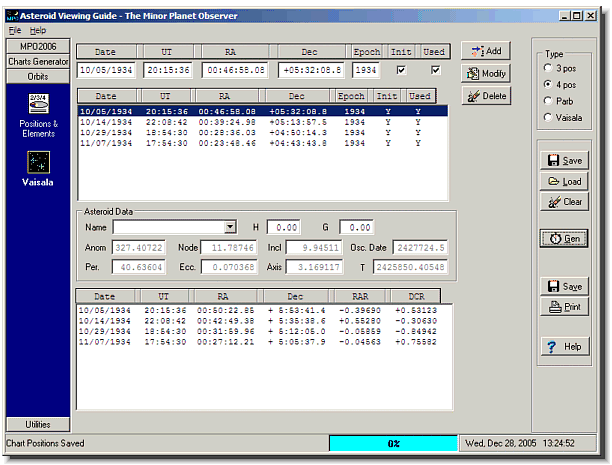The width and height of the screenshot is (612, 465).
Task: Click the Axis field 3.169117
Action: tap(314, 267)
